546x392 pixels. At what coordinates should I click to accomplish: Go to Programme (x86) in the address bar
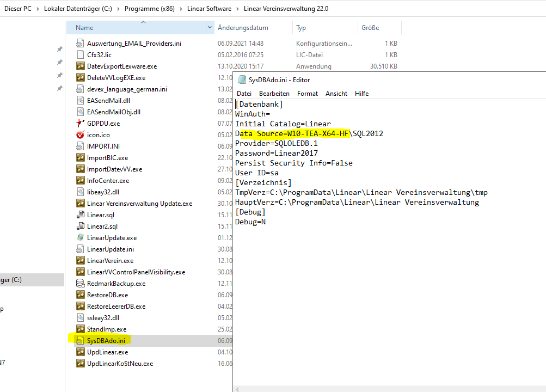pos(149,9)
